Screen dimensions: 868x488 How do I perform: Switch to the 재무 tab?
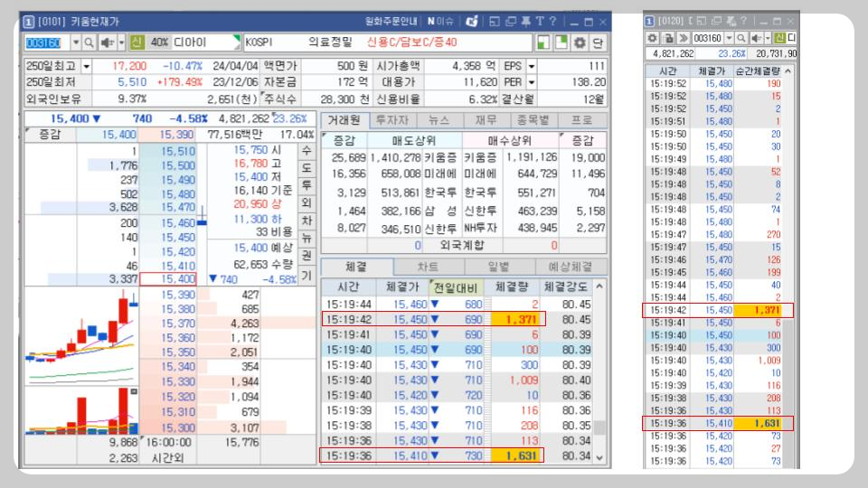486,120
